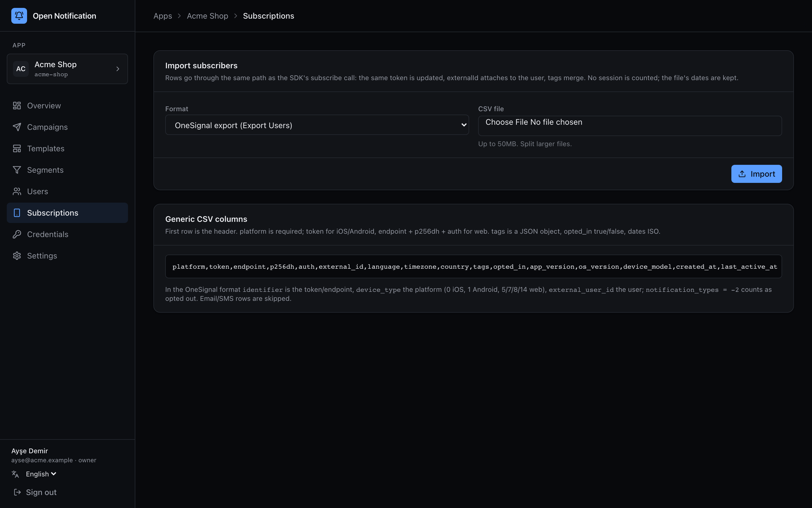812x508 pixels.
Task: Click the AC app avatar badge
Action: tap(21, 69)
